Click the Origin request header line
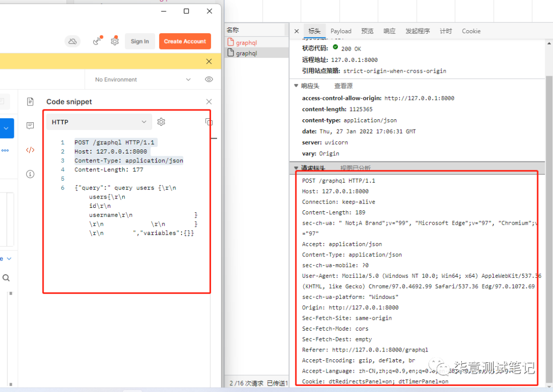The height and width of the screenshot is (392, 553). tap(350, 308)
